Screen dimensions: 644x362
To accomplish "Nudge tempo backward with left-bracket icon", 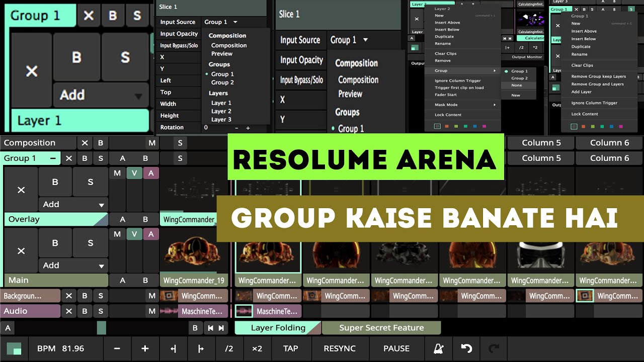I will pyautogui.click(x=173, y=348).
